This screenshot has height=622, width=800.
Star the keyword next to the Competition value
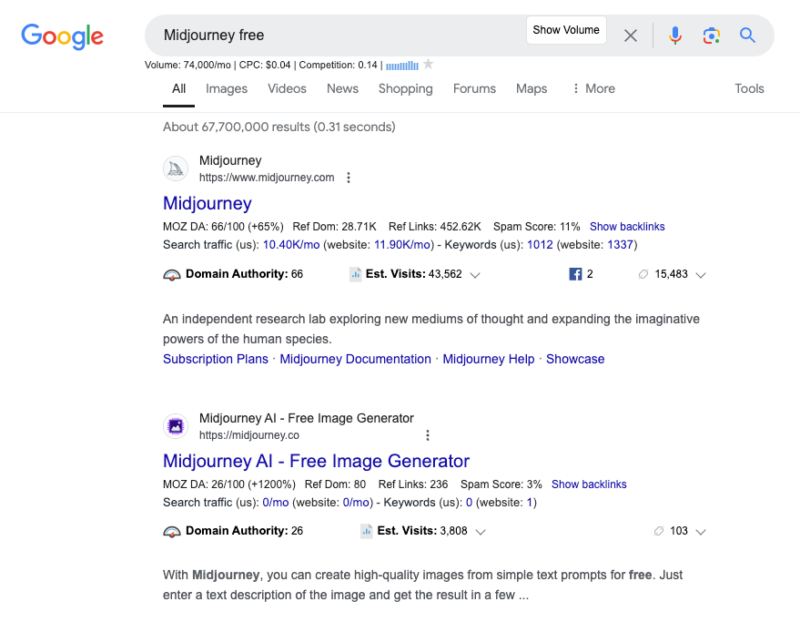429,65
